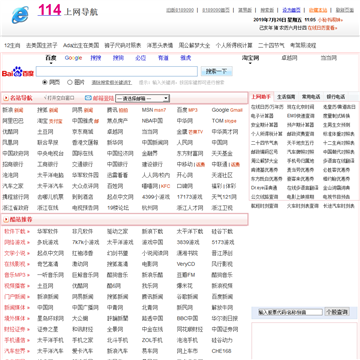This screenshot has height=360, width=360.
Task: Open the 请选择邮箱 dropdown
Action: click(x=142, y=98)
